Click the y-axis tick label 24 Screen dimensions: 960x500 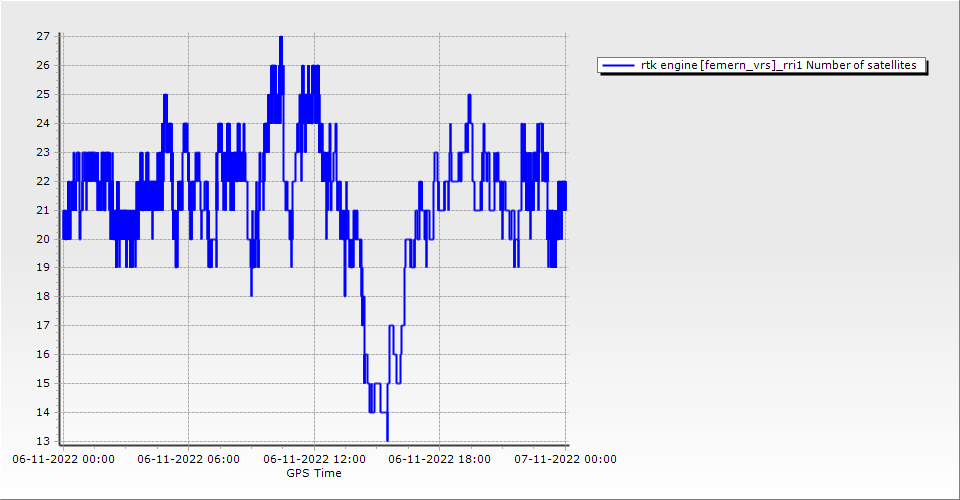43,123
